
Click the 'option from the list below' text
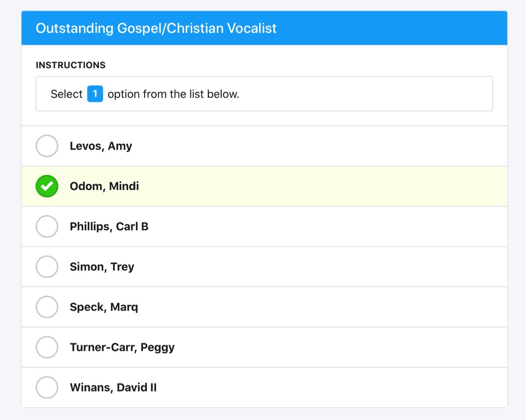click(174, 94)
